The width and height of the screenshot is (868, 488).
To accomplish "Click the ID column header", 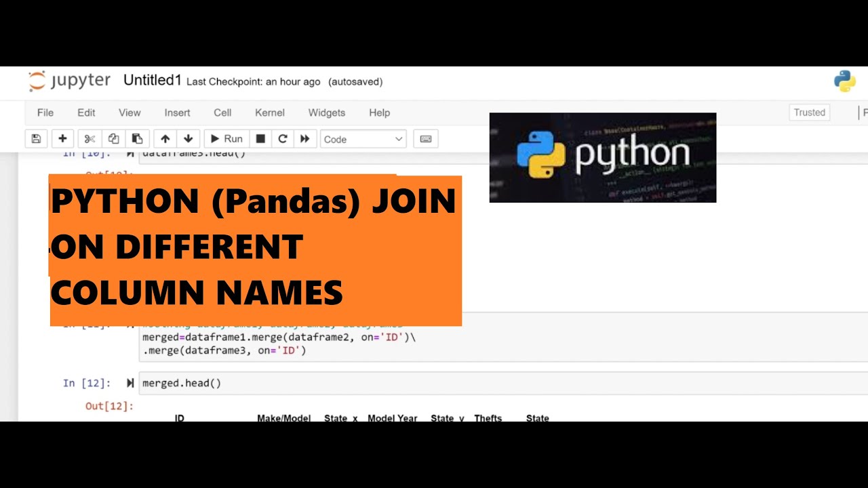I will point(180,418).
